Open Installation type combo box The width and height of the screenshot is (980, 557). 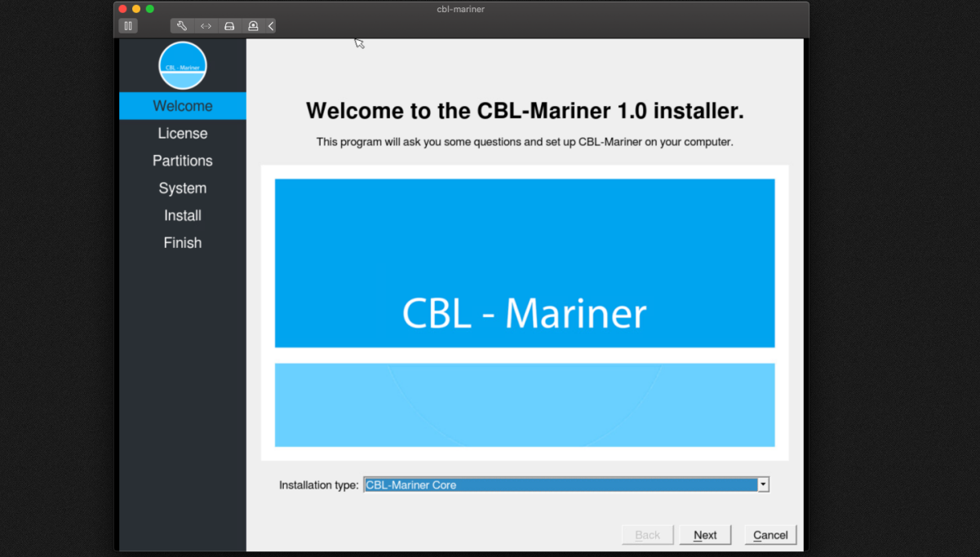pyautogui.click(x=566, y=484)
